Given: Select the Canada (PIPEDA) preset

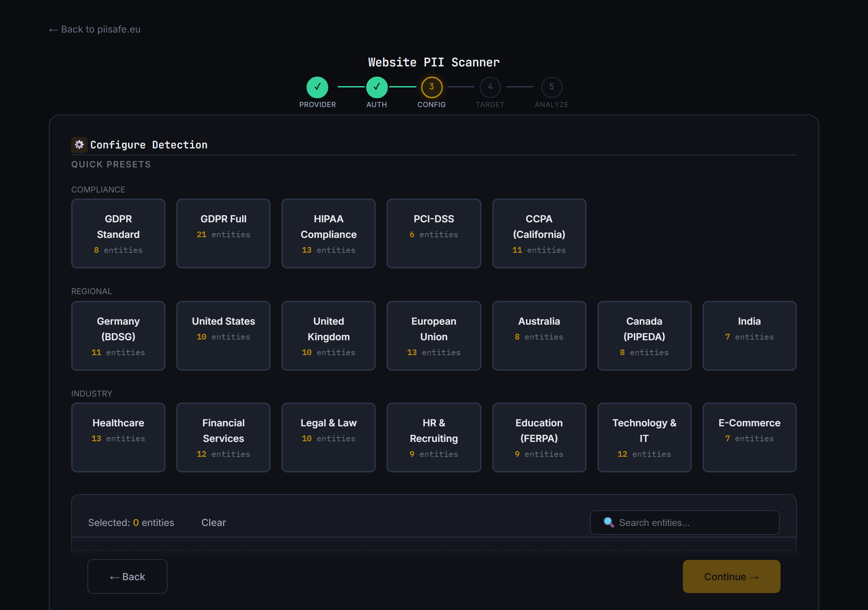Looking at the screenshot, I should click(644, 335).
